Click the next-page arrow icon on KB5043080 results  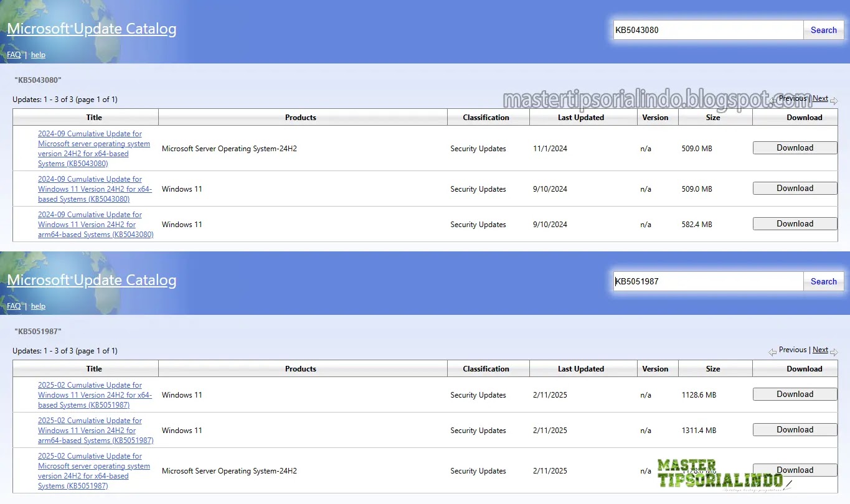pyautogui.click(x=834, y=101)
